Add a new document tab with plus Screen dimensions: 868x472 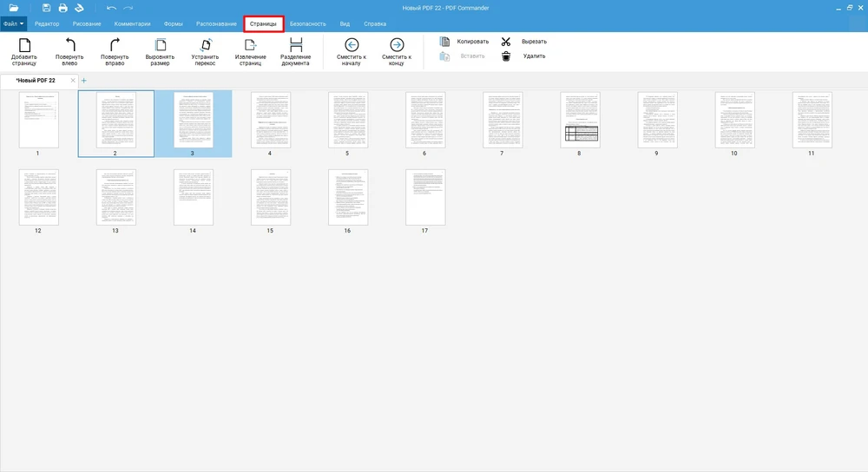click(84, 80)
